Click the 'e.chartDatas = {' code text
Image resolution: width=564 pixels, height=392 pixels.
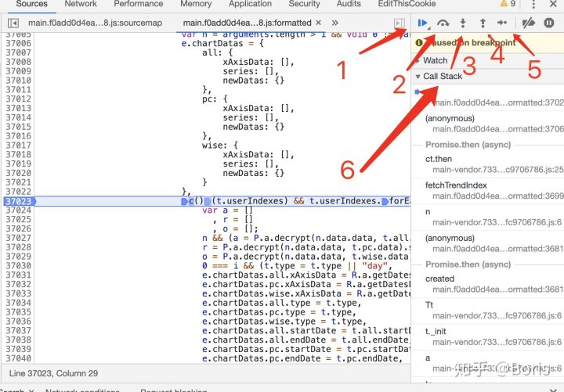[x=222, y=44]
